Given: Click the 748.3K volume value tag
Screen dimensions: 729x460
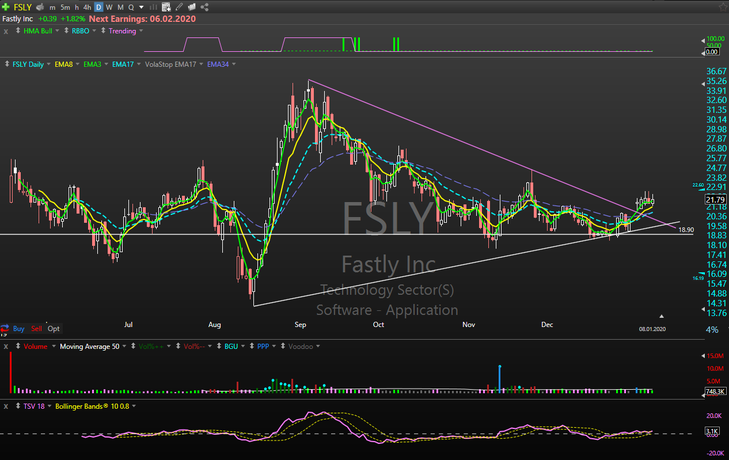Looking at the screenshot, I should [x=715, y=392].
